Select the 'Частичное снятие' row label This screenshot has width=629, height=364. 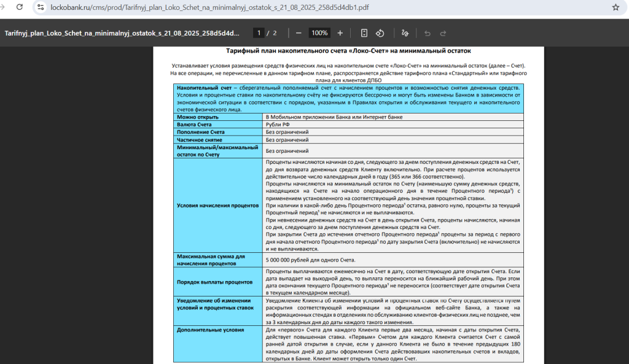click(x=200, y=140)
